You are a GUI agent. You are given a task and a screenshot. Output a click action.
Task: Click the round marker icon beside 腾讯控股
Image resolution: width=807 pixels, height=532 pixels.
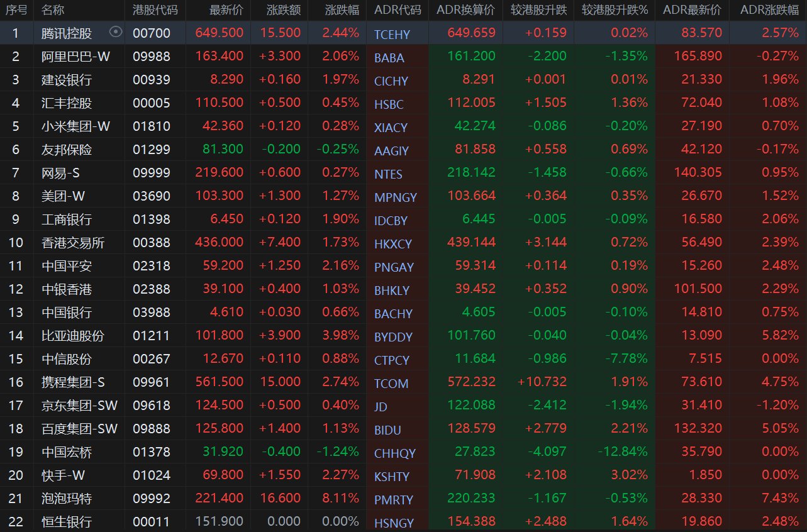pyautogui.click(x=115, y=32)
